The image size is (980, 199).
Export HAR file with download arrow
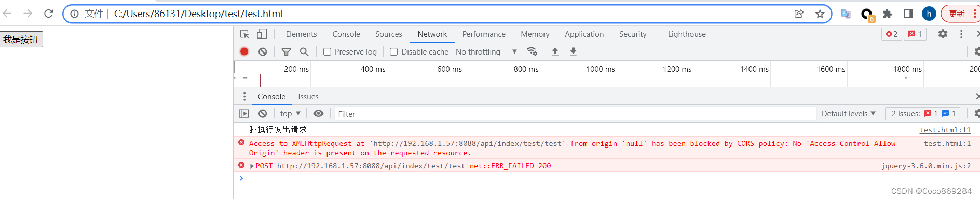[573, 51]
